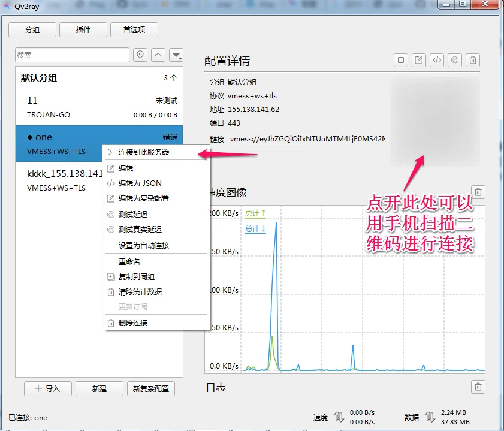504x431 pixels.
Task: Open the blurred QR code image
Action: click(435, 122)
